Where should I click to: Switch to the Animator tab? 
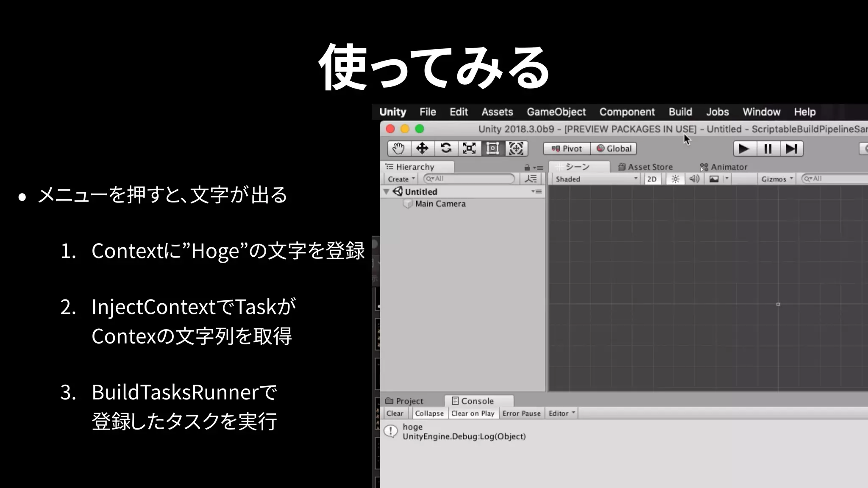(x=723, y=167)
